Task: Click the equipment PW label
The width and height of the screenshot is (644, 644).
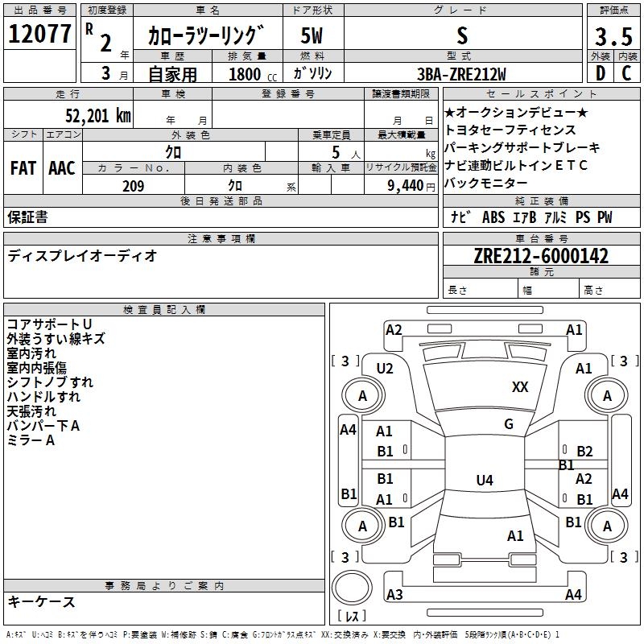Action: pos(605,217)
